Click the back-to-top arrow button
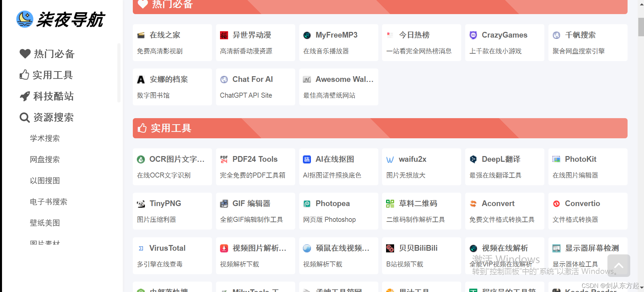 pyautogui.click(x=619, y=265)
